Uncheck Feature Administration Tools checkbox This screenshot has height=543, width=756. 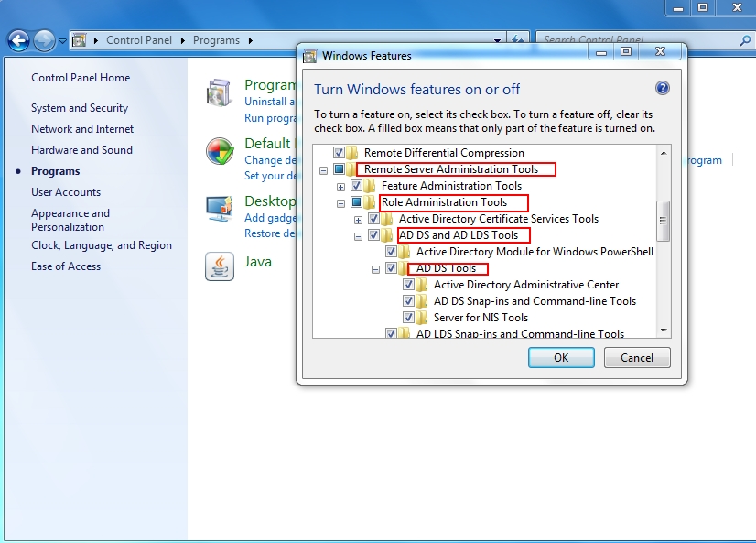[x=356, y=186]
